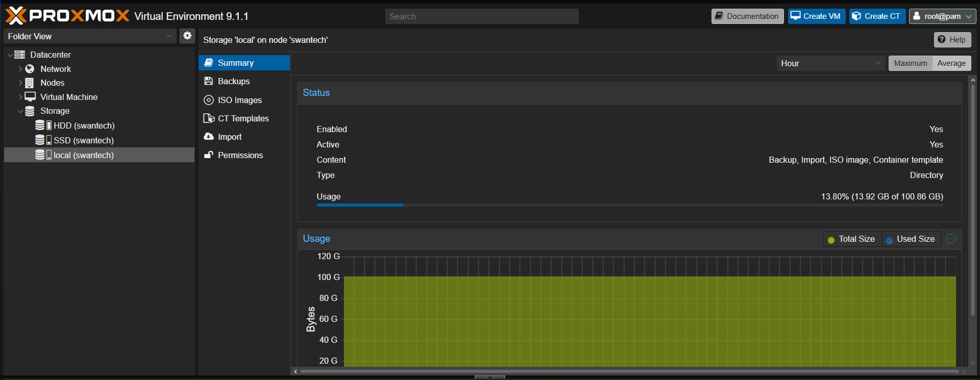The height and width of the screenshot is (380, 980).
Task: Click the local (swantech) storage icon
Action: 43,155
